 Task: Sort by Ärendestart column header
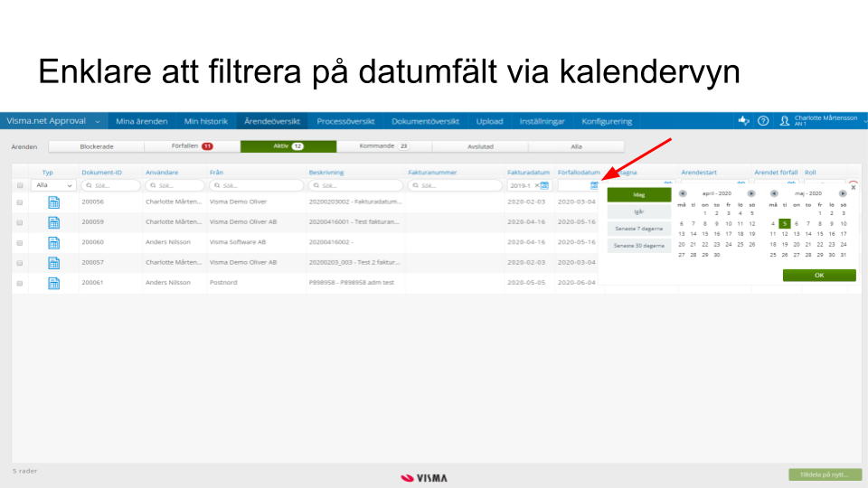coord(699,173)
